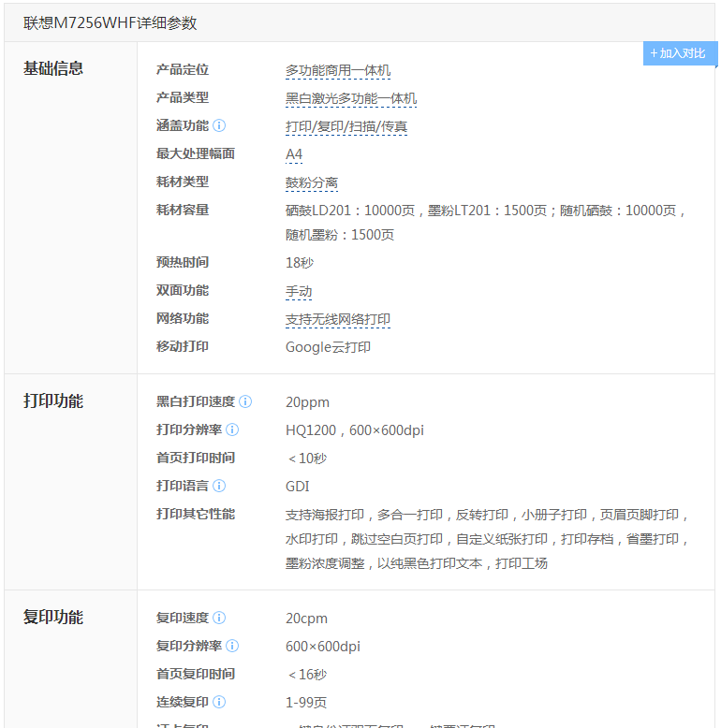
Task: Select the 首页复印时间 label
Action: (196, 674)
